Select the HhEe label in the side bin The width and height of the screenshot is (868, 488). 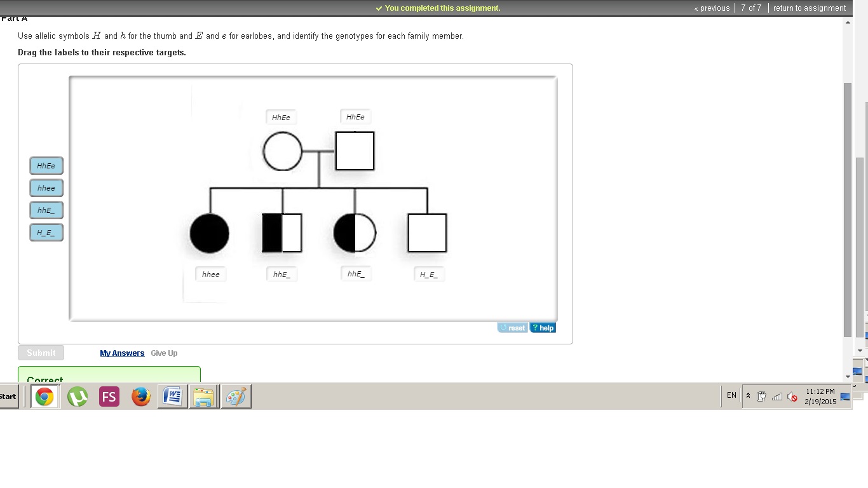[x=46, y=166]
